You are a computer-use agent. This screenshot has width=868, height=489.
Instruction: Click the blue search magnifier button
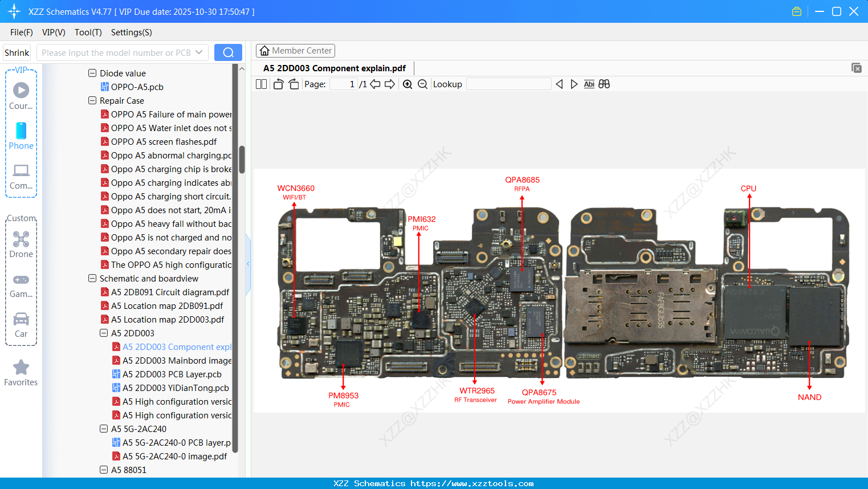(x=227, y=52)
